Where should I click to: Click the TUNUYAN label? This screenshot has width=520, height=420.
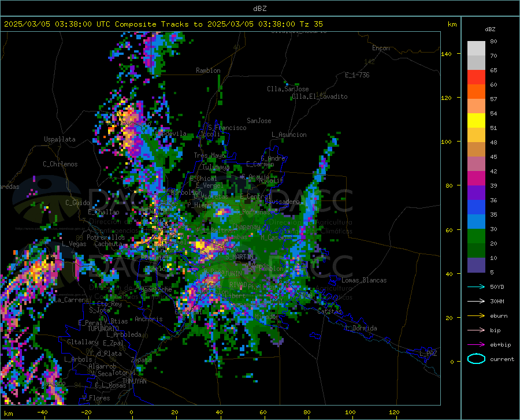(x=134, y=381)
